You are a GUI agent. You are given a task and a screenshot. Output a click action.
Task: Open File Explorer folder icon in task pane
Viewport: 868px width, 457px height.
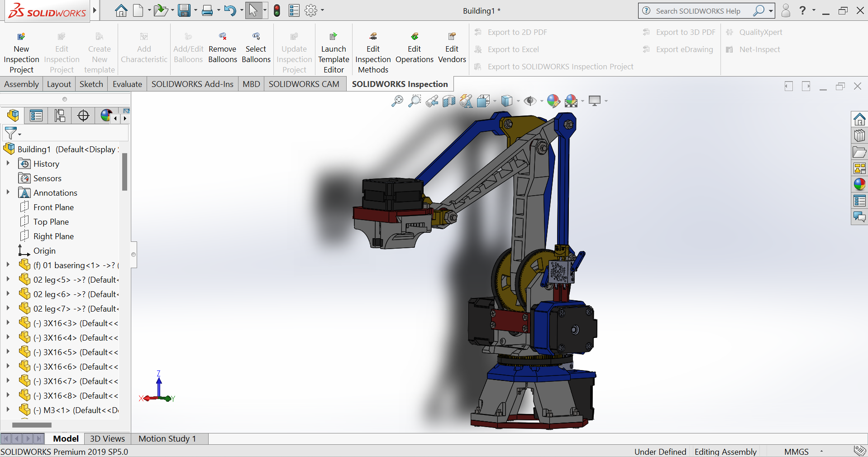[859, 152]
